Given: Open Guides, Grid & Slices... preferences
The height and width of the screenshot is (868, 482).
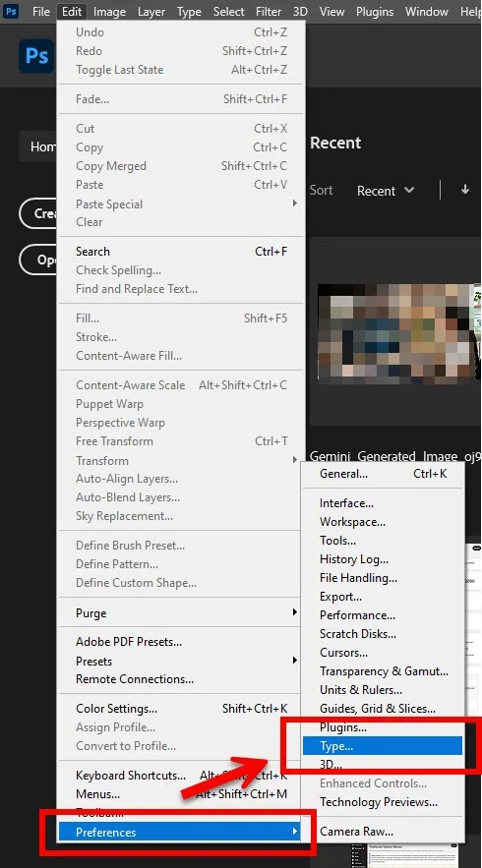Looking at the screenshot, I should 383,709.
